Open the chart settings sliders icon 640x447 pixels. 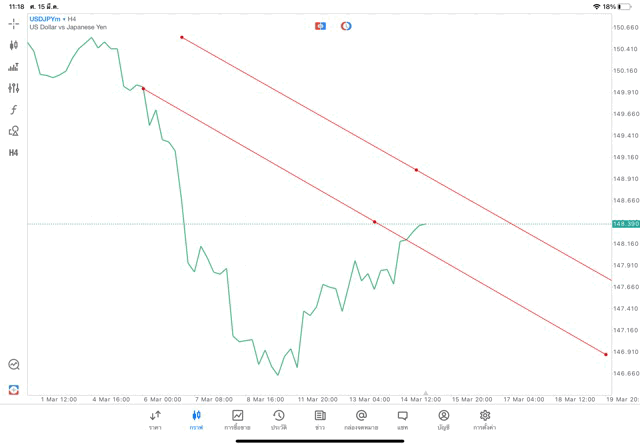click(x=14, y=88)
